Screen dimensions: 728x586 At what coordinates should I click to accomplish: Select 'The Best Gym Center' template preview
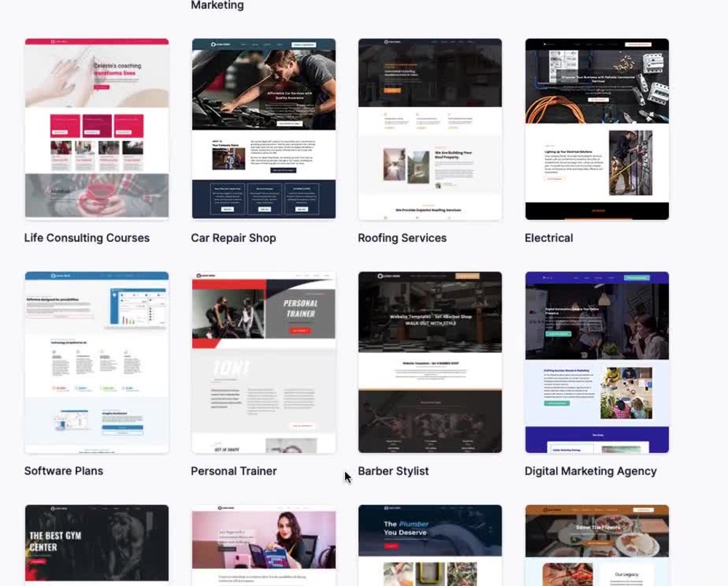(x=97, y=545)
